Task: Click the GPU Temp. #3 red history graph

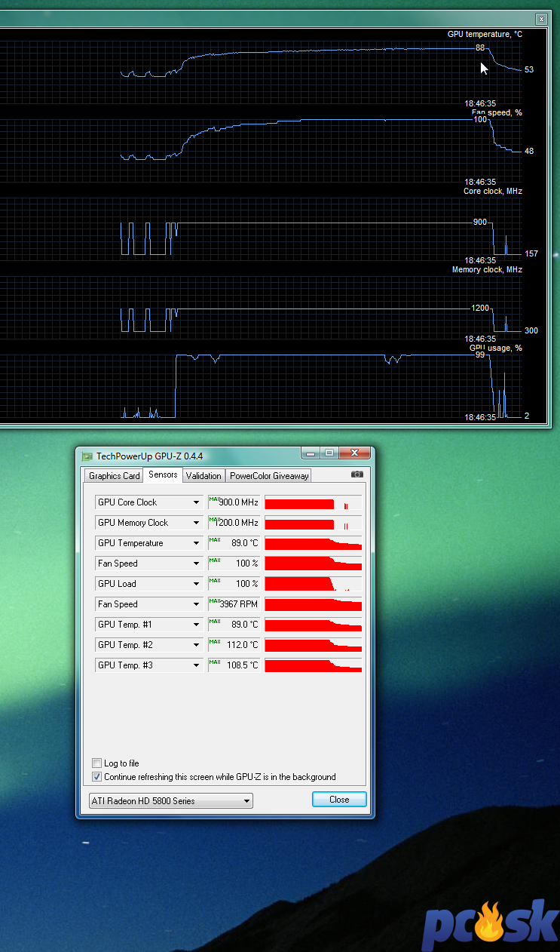Action: coord(314,665)
